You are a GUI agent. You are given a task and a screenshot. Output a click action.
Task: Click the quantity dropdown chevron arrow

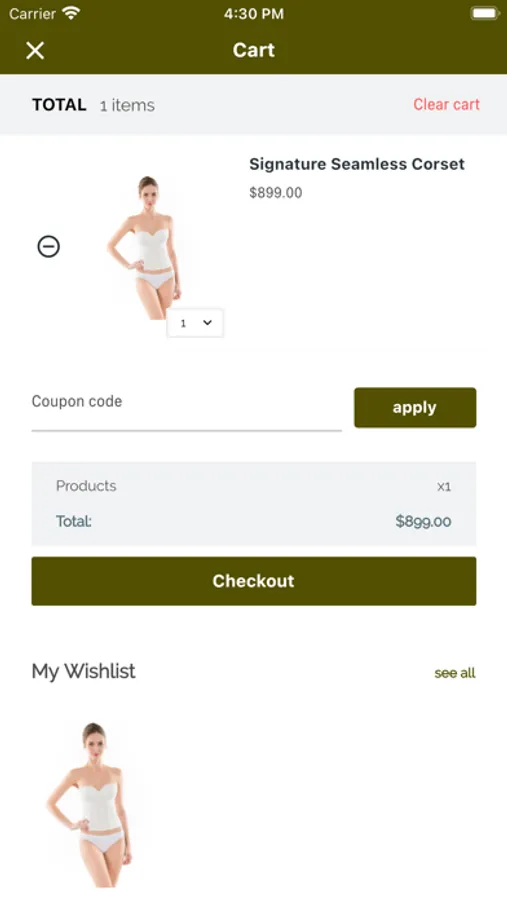coord(207,323)
